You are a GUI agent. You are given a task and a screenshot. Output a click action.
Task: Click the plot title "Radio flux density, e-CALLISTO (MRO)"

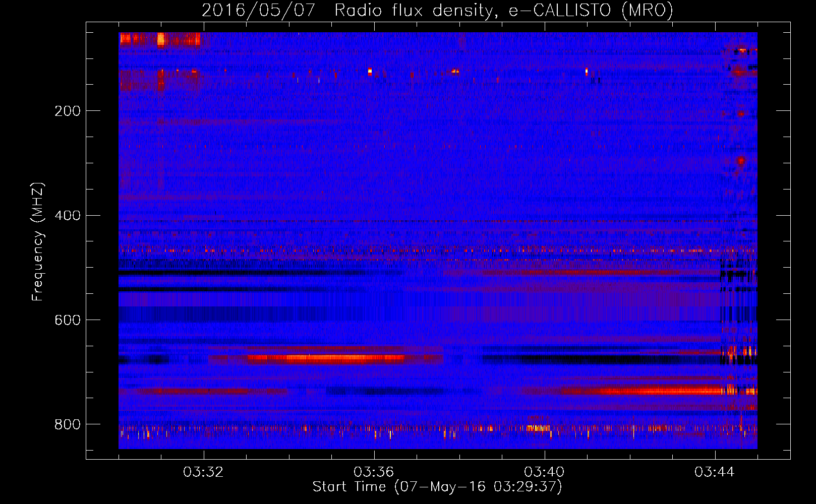click(504, 10)
